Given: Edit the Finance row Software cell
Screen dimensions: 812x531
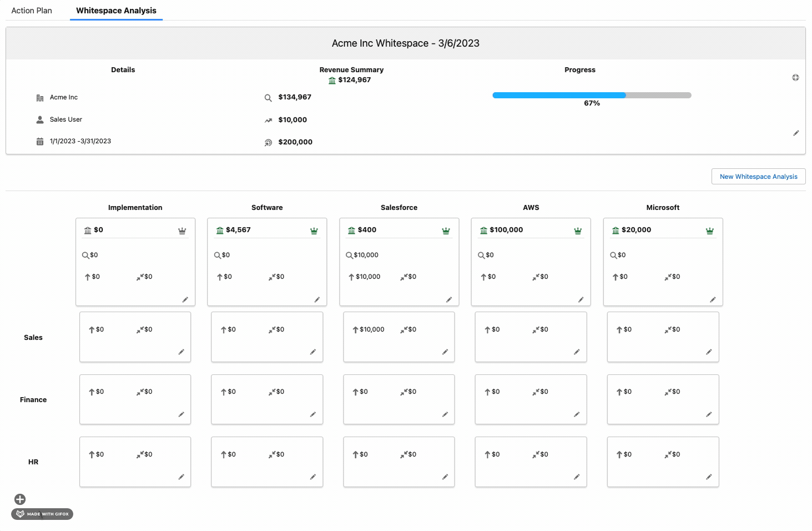Looking at the screenshot, I should (313, 414).
